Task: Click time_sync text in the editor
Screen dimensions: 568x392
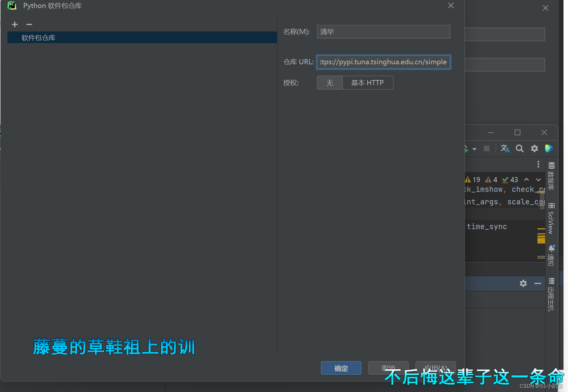Action: tap(487, 227)
